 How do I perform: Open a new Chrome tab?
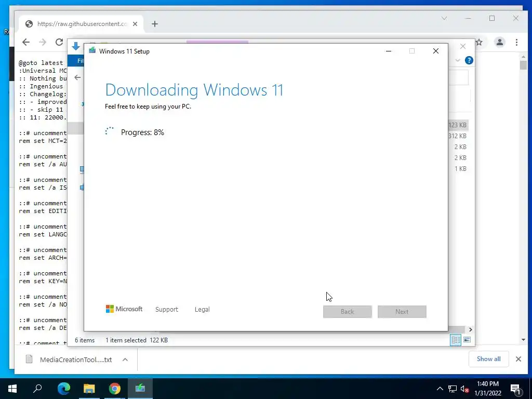point(155,24)
